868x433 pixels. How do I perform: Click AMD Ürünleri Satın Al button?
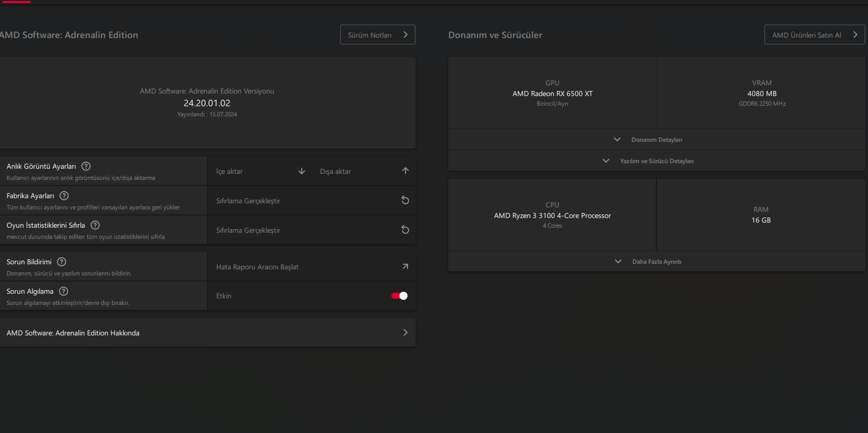[x=814, y=35]
